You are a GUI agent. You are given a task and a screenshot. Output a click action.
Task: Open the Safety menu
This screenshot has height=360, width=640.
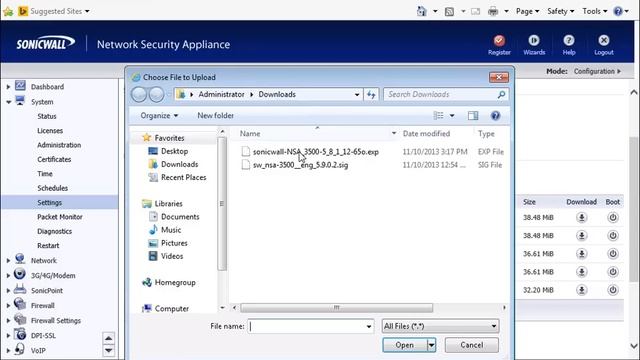click(560, 11)
